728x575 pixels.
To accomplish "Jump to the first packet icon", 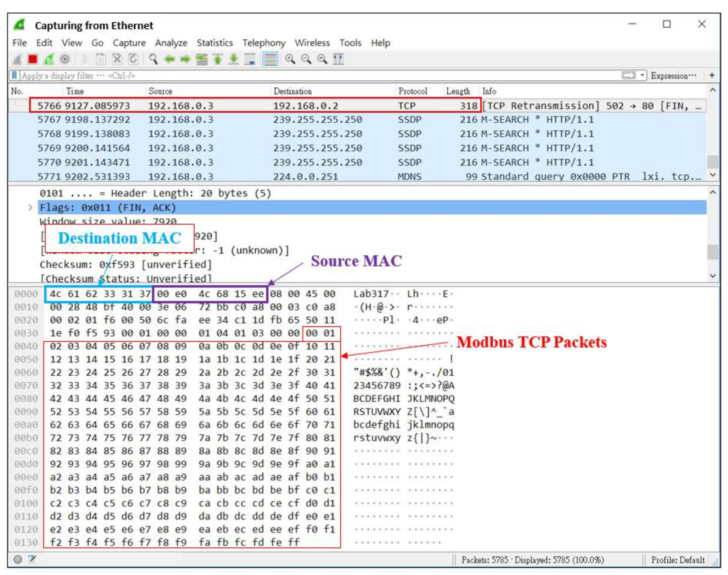I will coord(218,60).
